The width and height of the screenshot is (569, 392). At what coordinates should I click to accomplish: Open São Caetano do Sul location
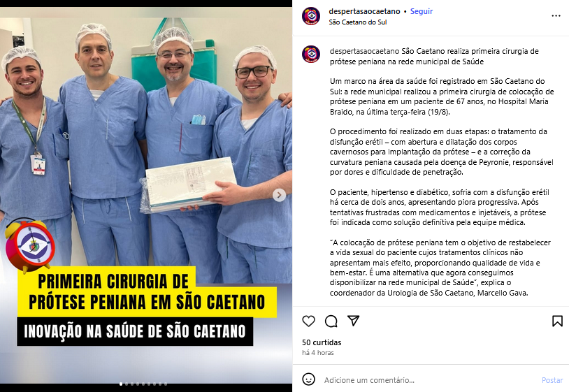coord(358,22)
